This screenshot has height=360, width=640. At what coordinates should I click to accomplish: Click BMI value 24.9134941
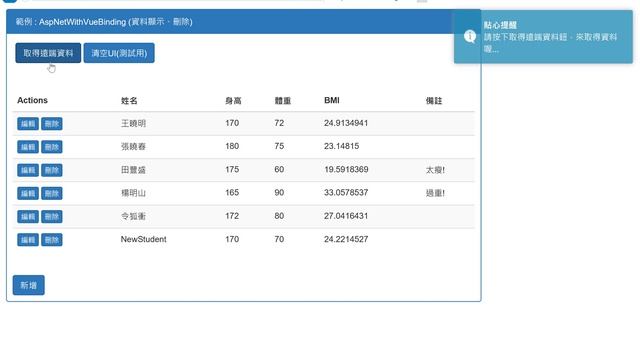click(346, 123)
